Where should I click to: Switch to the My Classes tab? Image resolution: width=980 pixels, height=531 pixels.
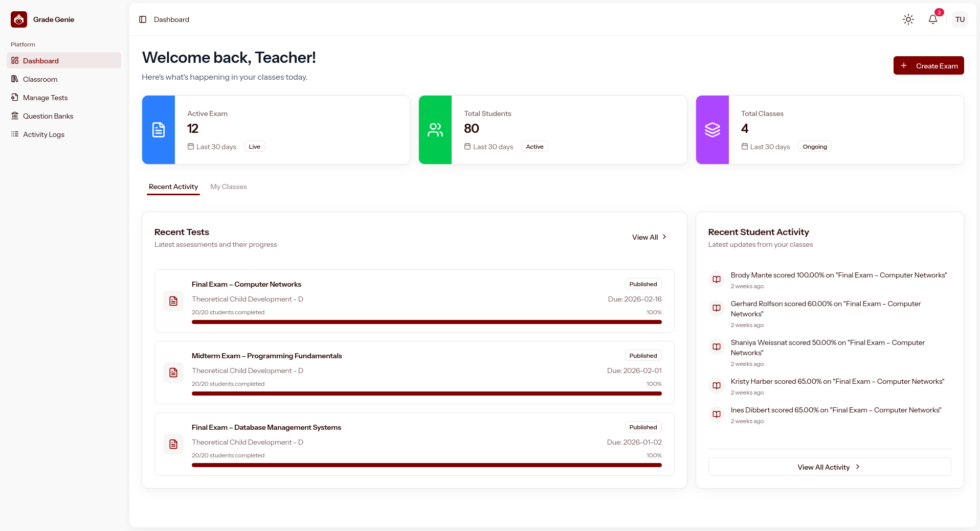coord(229,187)
